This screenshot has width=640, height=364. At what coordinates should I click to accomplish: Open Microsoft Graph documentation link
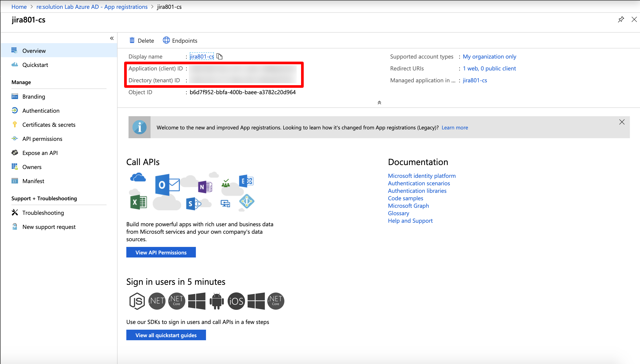(x=408, y=206)
